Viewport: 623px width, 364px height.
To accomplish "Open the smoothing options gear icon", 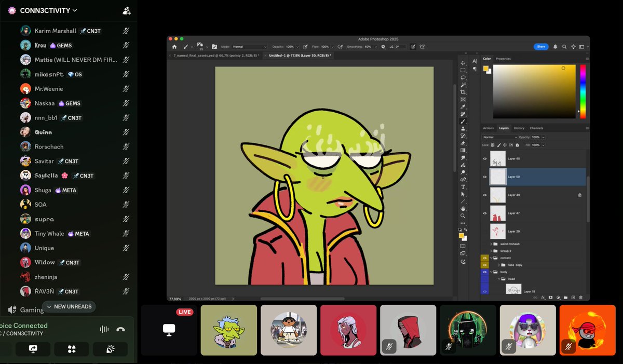I will pyautogui.click(x=384, y=46).
